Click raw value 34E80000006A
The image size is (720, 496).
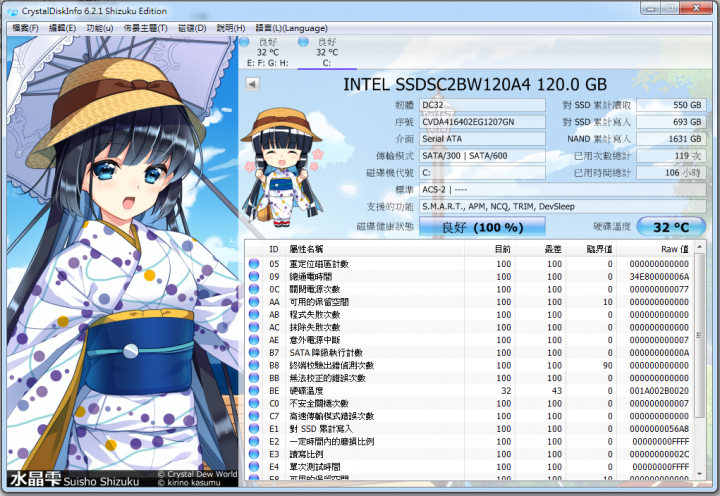click(x=659, y=276)
